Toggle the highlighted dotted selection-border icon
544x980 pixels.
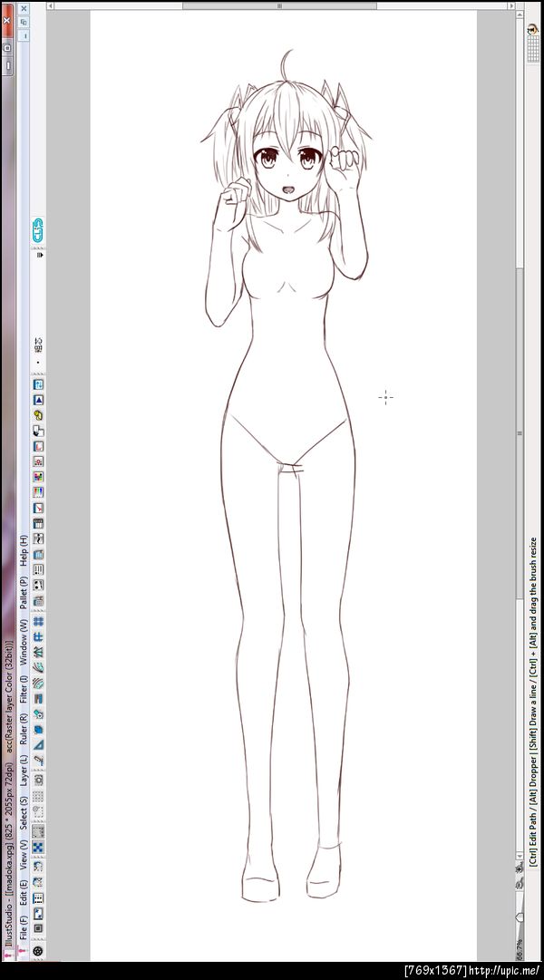coord(38,831)
